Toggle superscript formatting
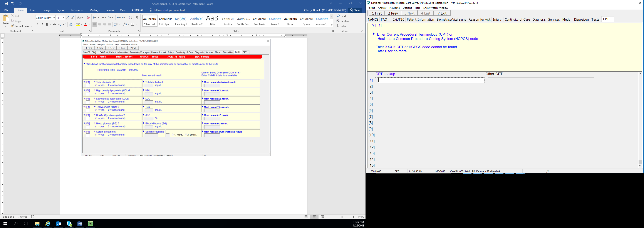 pos(64,25)
